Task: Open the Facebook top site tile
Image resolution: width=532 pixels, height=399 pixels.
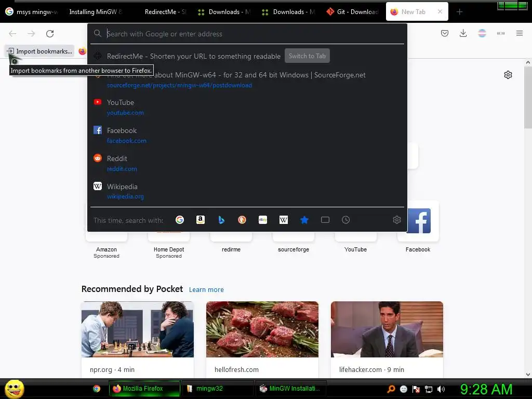Action: coord(418,221)
